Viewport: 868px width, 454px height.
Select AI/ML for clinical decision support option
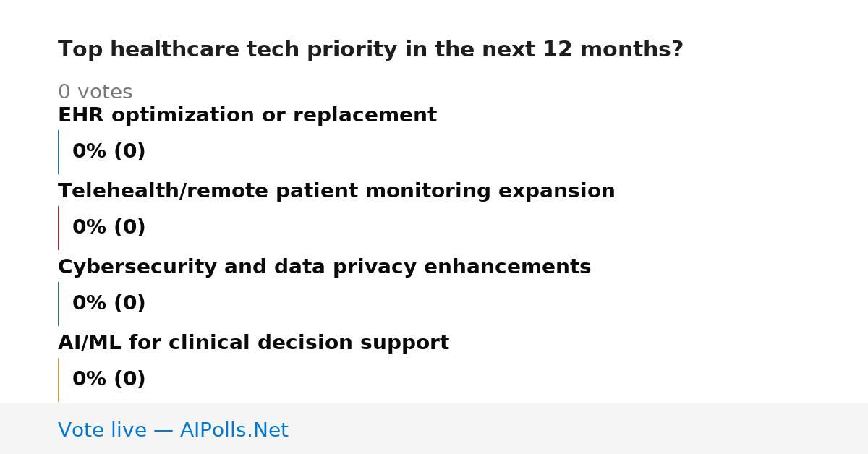[x=253, y=343]
